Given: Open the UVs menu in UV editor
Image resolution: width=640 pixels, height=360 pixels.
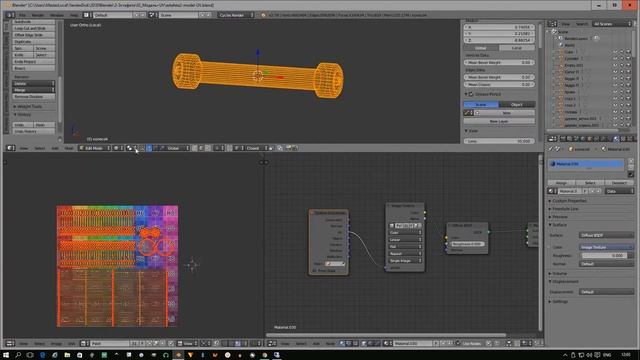Looking at the screenshot, I should [71, 344].
